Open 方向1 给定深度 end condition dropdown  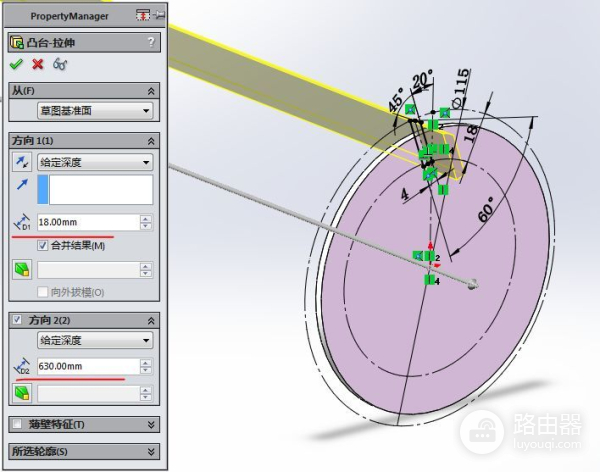(95, 162)
